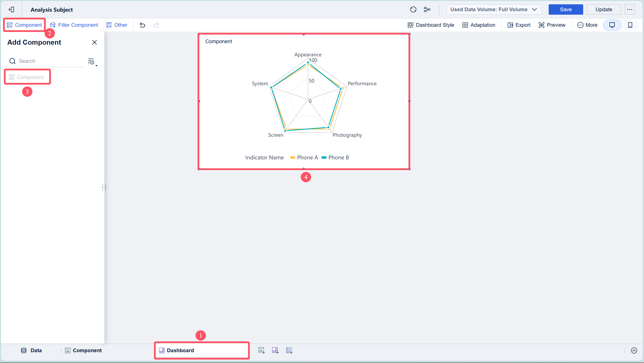Click the undo arrow

tap(143, 25)
